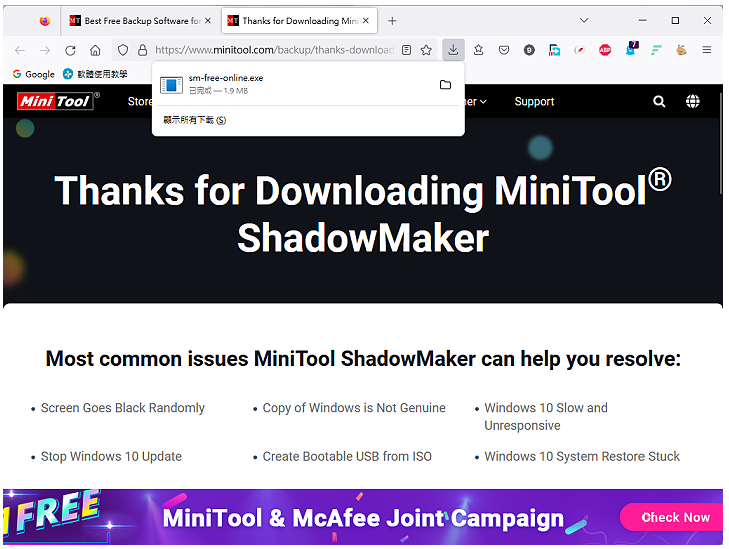Open the Firefox home page

click(x=95, y=50)
